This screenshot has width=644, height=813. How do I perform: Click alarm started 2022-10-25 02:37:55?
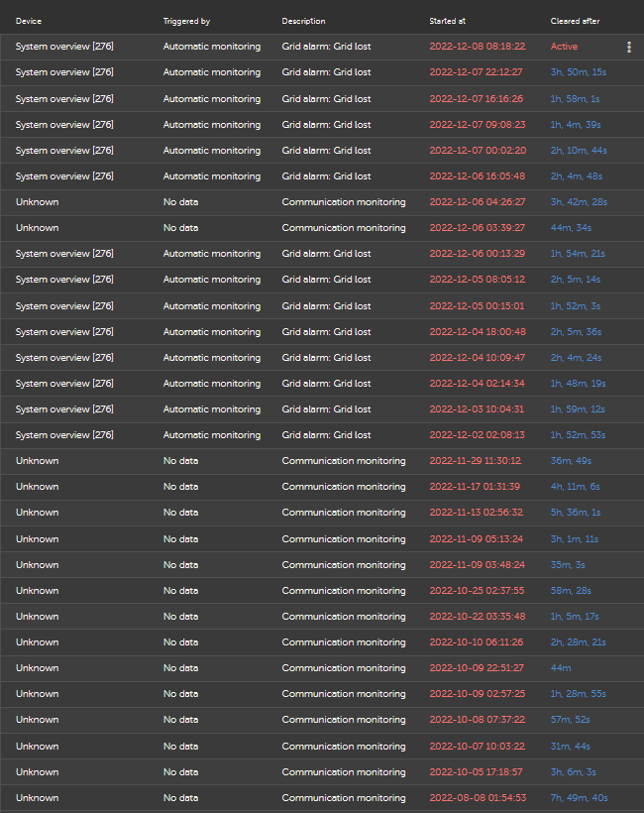tap(322, 591)
